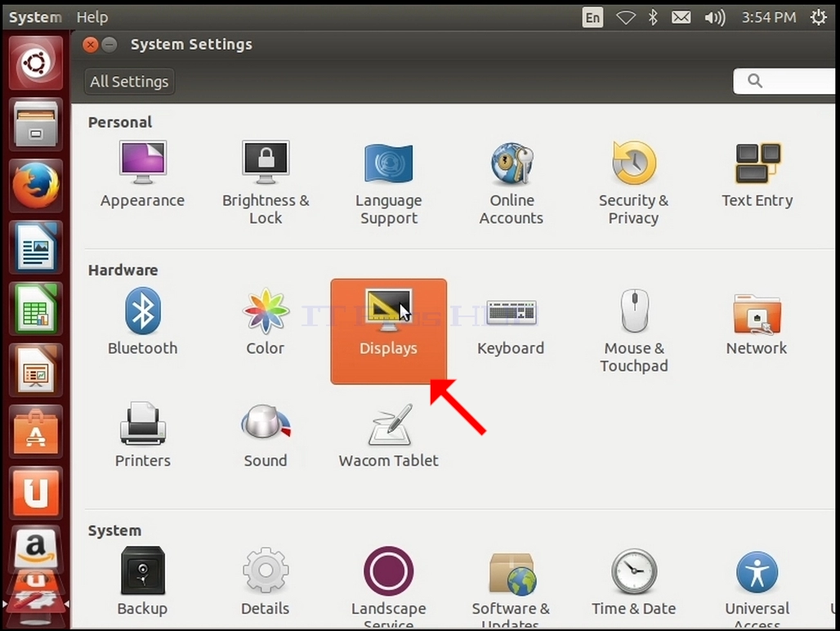Open the Appearance settings

pyautogui.click(x=142, y=174)
